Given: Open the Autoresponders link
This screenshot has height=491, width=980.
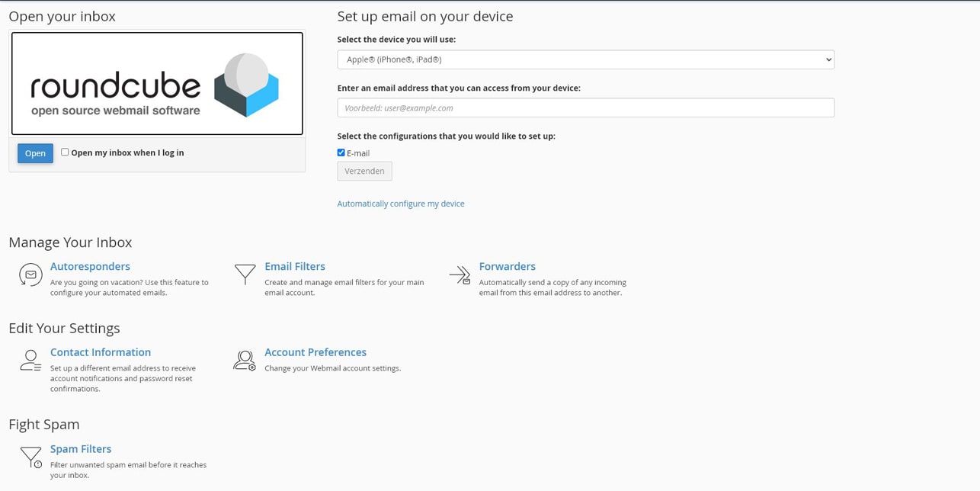Looking at the screenshot, I should [x=90, y=266].
